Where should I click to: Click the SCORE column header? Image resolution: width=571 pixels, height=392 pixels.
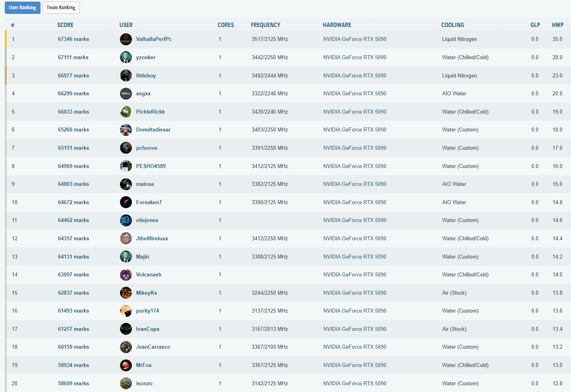(65, 25)
